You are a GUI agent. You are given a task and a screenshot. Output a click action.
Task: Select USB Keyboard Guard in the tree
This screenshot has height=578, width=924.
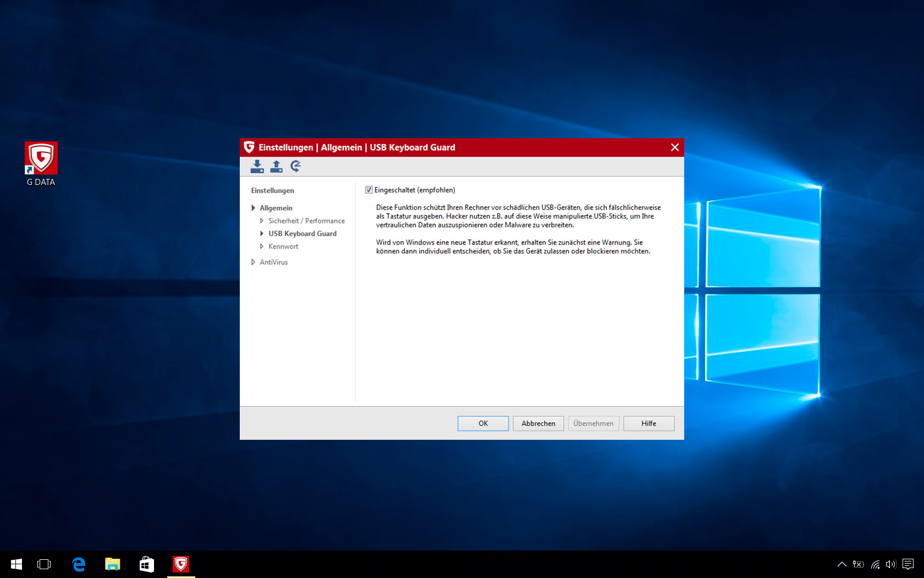[302, 233]
